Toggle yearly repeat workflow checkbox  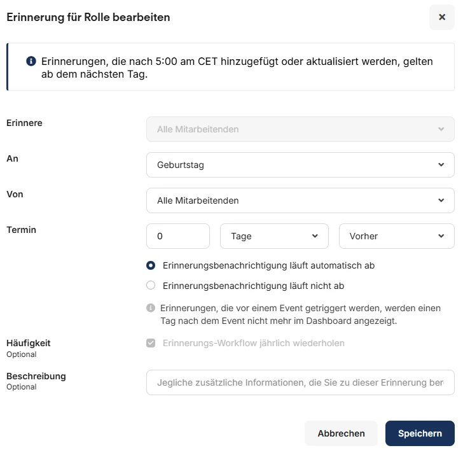pyautogui.click(x=151, y=343)
